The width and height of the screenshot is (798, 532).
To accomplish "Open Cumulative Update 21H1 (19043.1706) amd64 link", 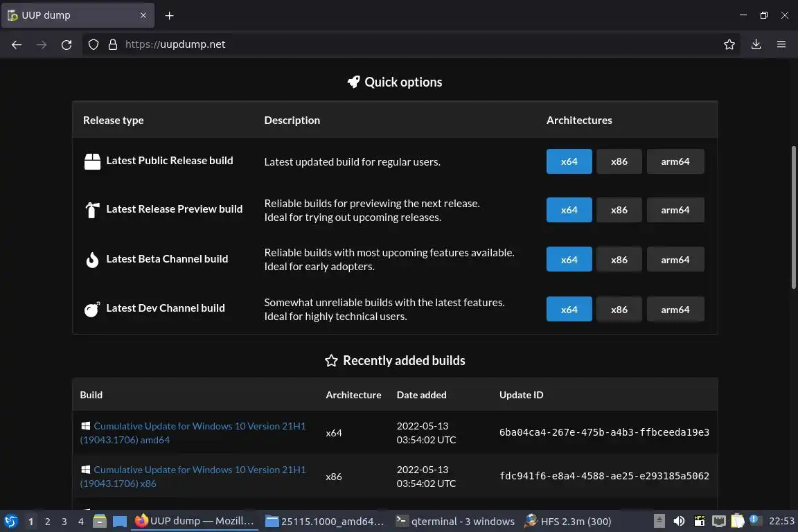I will tap(193, 433).
